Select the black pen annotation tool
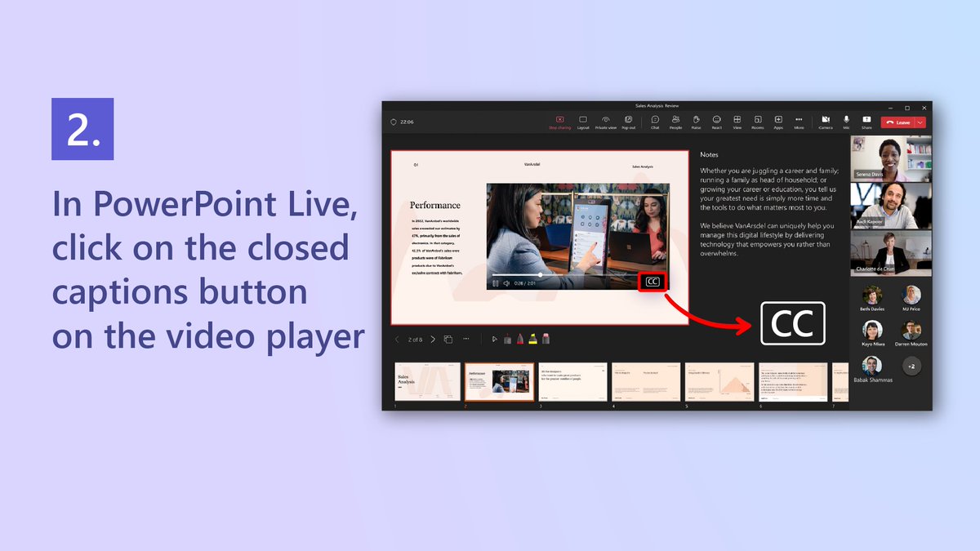 pyautogui.click(x=507, y=338)
